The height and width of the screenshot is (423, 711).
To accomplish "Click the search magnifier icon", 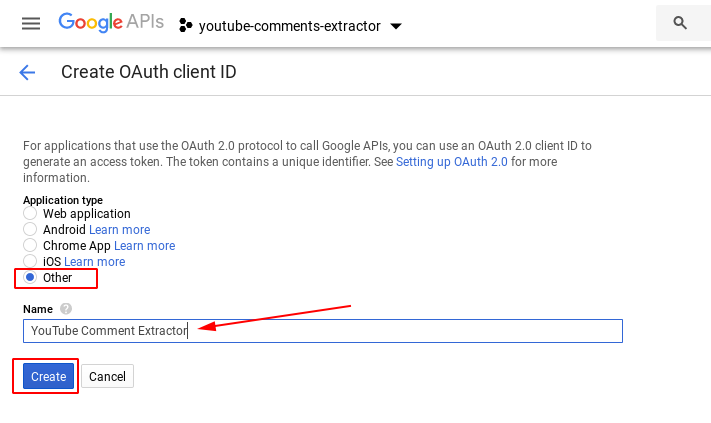I will [x=681, y=23].
